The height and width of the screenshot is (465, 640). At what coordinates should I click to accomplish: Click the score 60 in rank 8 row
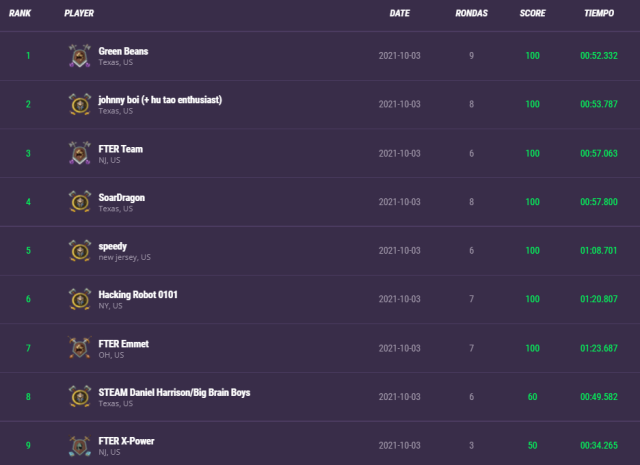(532, 397)
